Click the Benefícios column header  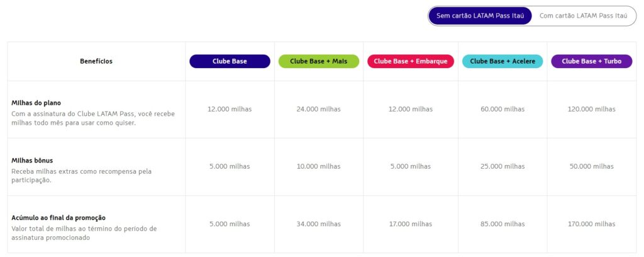tap(96, 61)
